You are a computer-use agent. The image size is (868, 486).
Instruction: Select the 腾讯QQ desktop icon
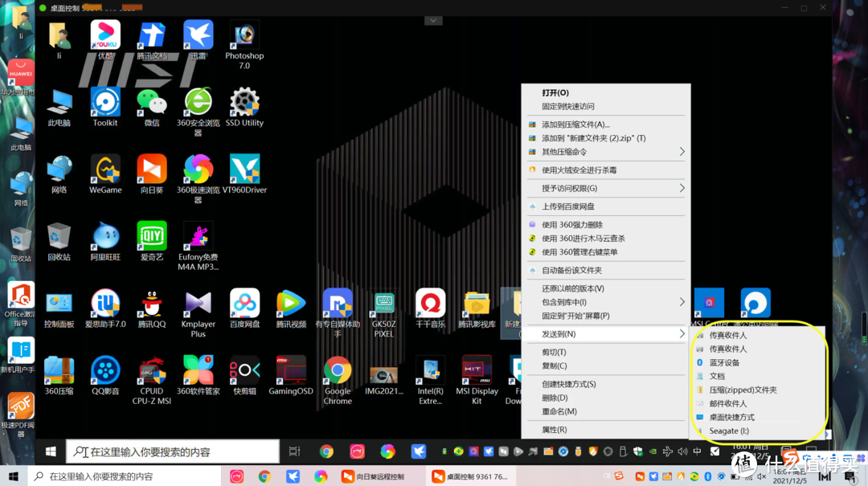click(x=152, y=308)
